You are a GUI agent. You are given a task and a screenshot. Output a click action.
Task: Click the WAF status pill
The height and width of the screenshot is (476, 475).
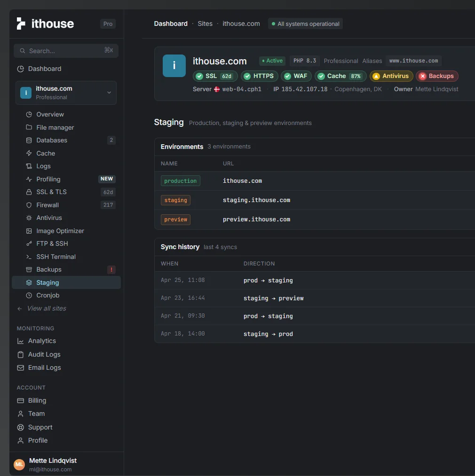(296, 76)
